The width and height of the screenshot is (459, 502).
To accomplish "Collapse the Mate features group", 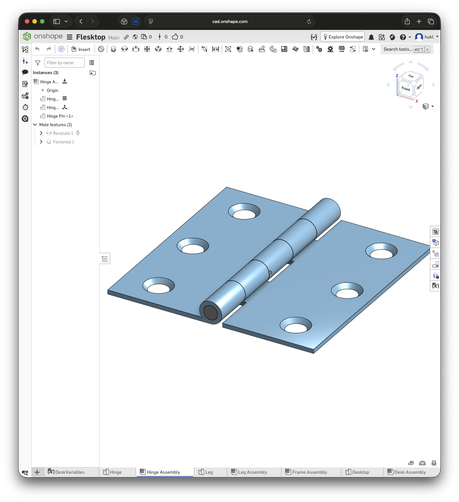I will pyautogui.click(x=35, y=125).
